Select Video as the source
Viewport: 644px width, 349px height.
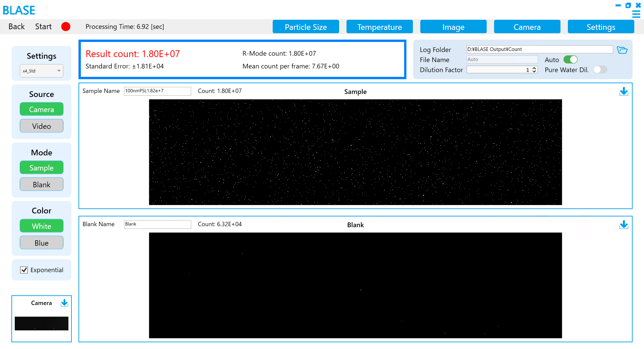pyautogui.click(x=42, y=126)
